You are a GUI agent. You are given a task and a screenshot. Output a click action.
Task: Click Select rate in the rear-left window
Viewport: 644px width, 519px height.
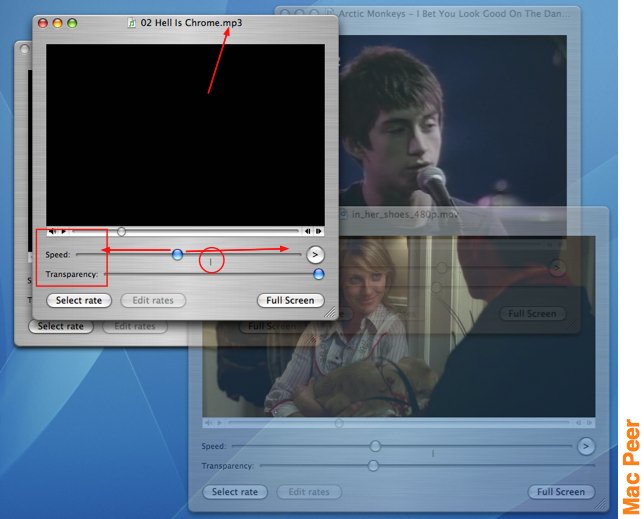click(x=61, y=326)
